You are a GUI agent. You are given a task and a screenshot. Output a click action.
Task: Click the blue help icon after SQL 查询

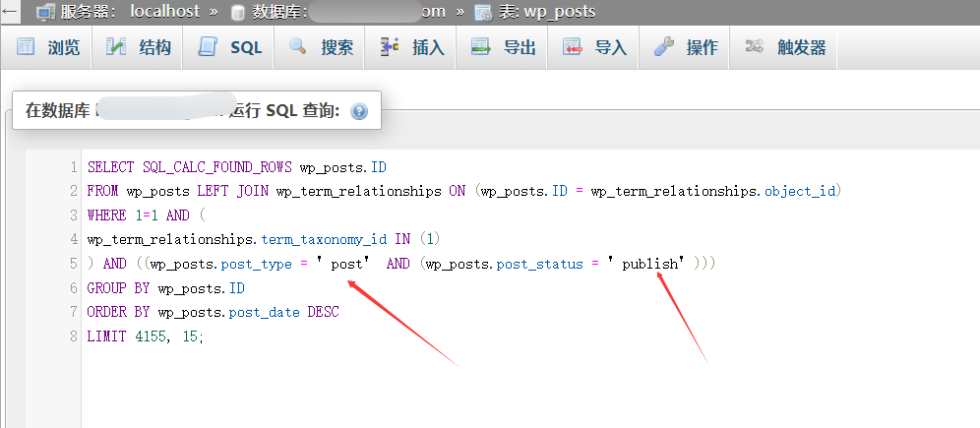click(x=359, y=112)
